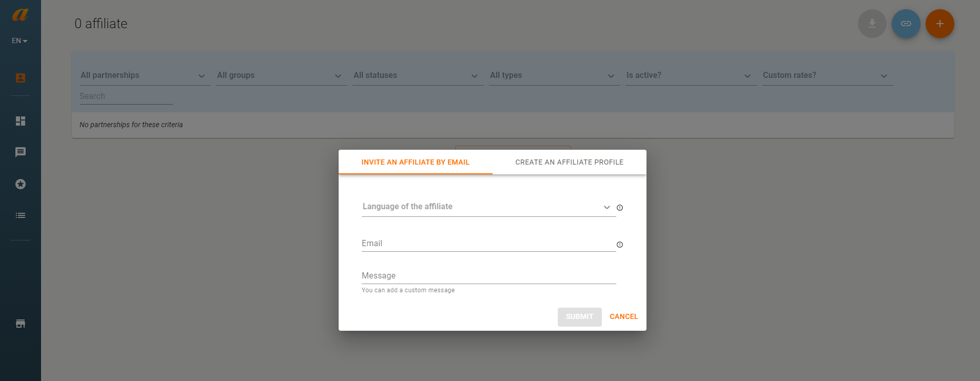
Task: Click info icon beside Email field
Action: coord(620,245)
